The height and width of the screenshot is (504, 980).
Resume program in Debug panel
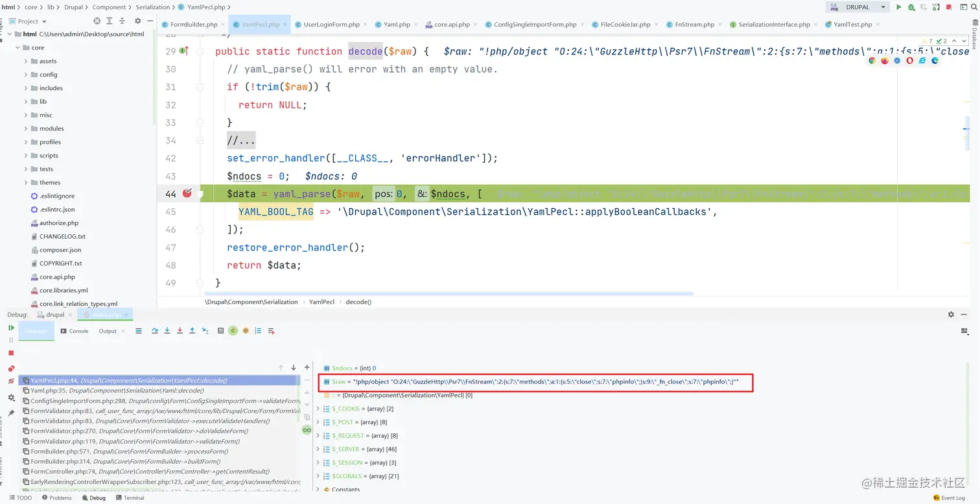(11, 328)
